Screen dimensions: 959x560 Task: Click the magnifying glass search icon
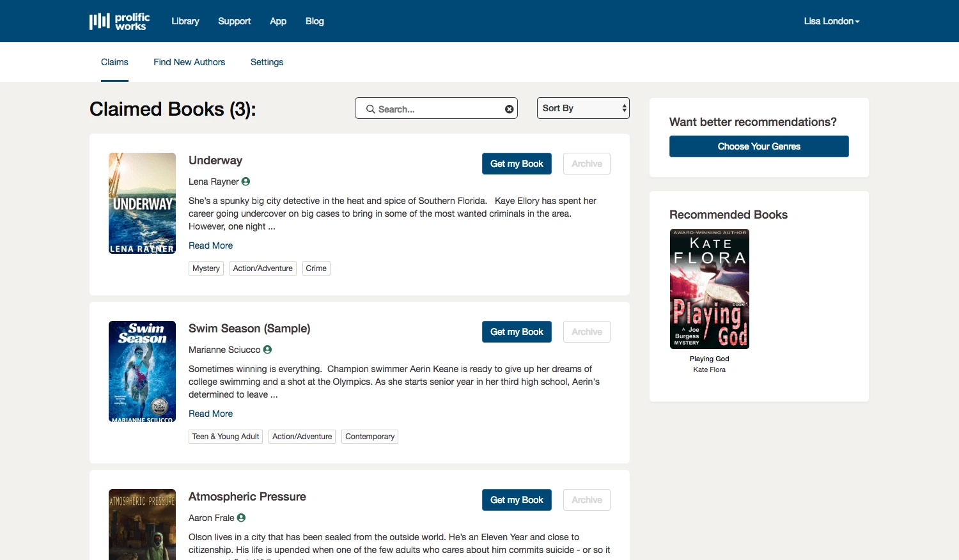click(x=370, y=109)
